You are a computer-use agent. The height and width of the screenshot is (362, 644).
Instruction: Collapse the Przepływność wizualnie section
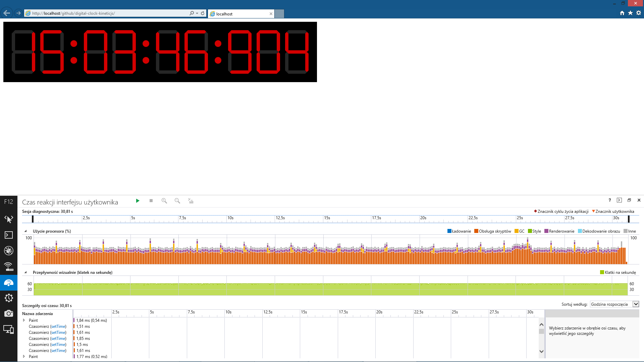click(x=25, y=272)
